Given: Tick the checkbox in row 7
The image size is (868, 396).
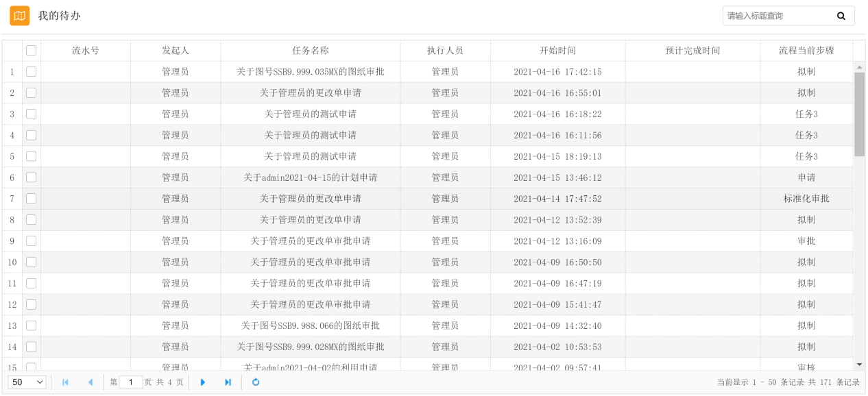Looking at the screenshot, I should pos(32,199).
